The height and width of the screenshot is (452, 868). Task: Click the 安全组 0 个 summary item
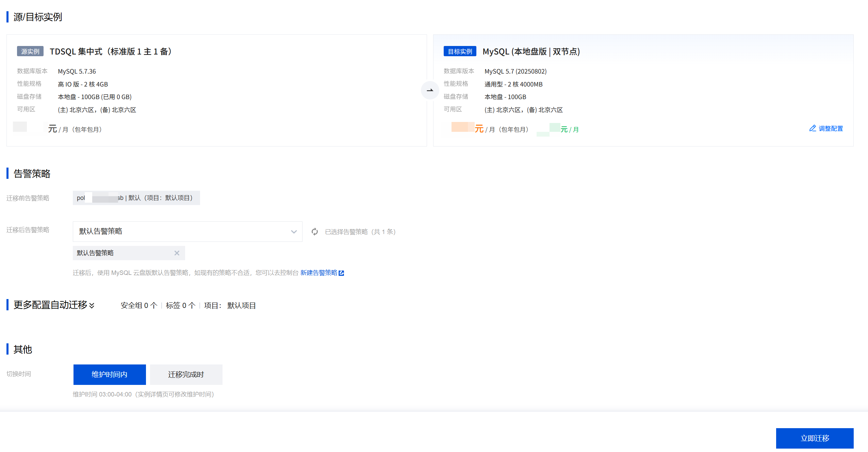click(139, 306)
